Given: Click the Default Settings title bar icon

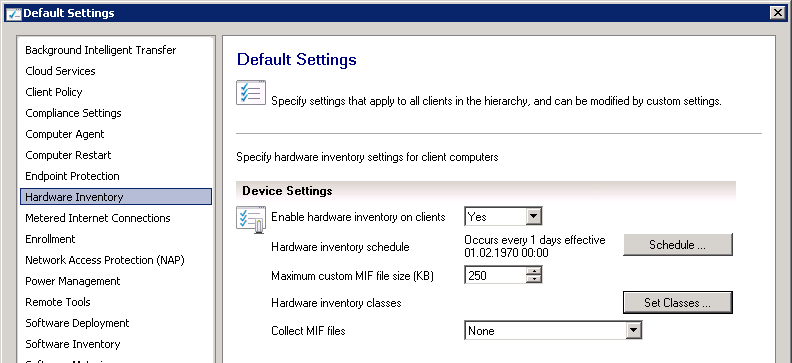Looking at the screenshot, I should click(x=14, y=13).
